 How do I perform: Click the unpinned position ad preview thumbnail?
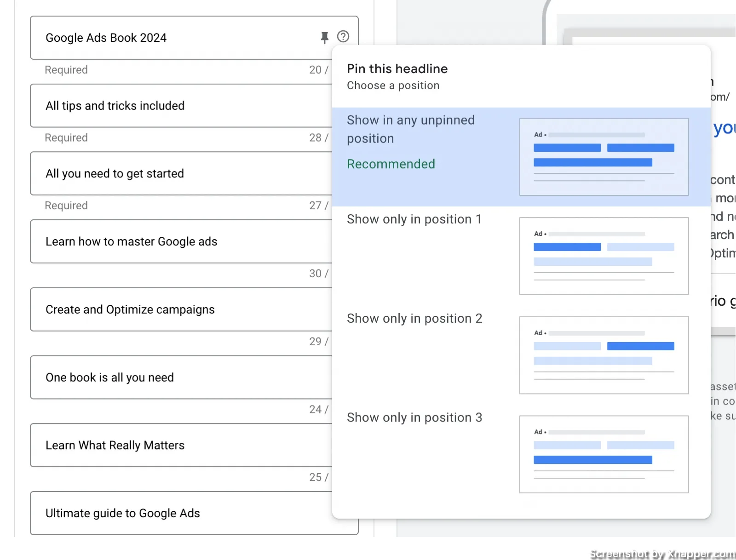[604, 157]
